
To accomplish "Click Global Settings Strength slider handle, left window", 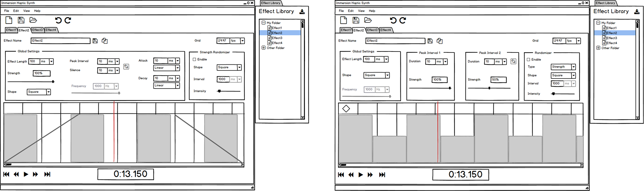I will click(x=53, y=82).
